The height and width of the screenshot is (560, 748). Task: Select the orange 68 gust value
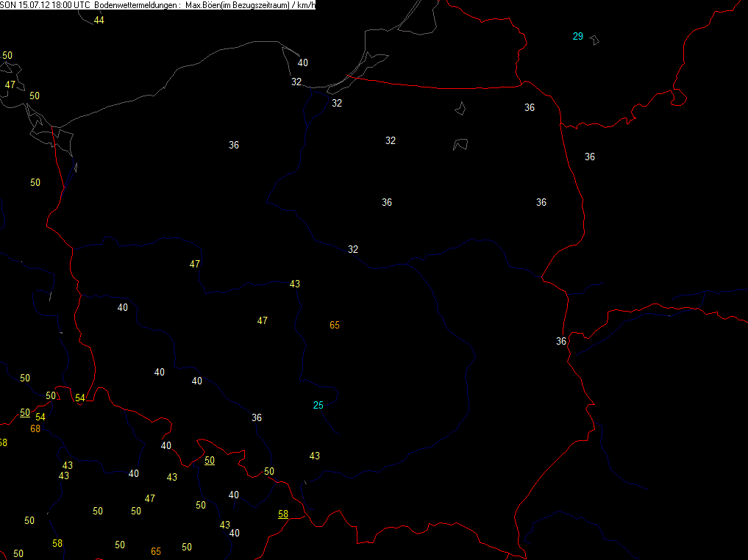pos(35,428)
